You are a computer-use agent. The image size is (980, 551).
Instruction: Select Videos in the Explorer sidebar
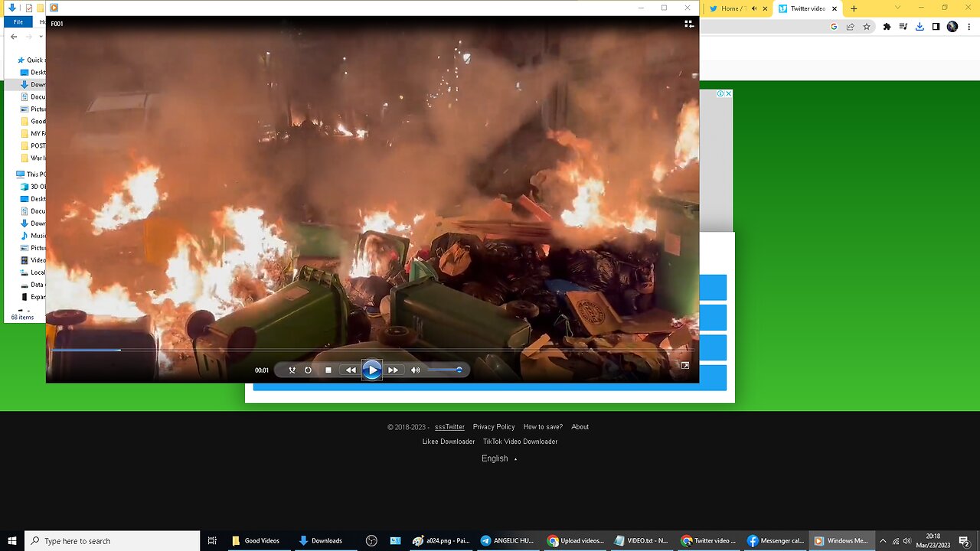pyautogui.click(x=33, y=260)
